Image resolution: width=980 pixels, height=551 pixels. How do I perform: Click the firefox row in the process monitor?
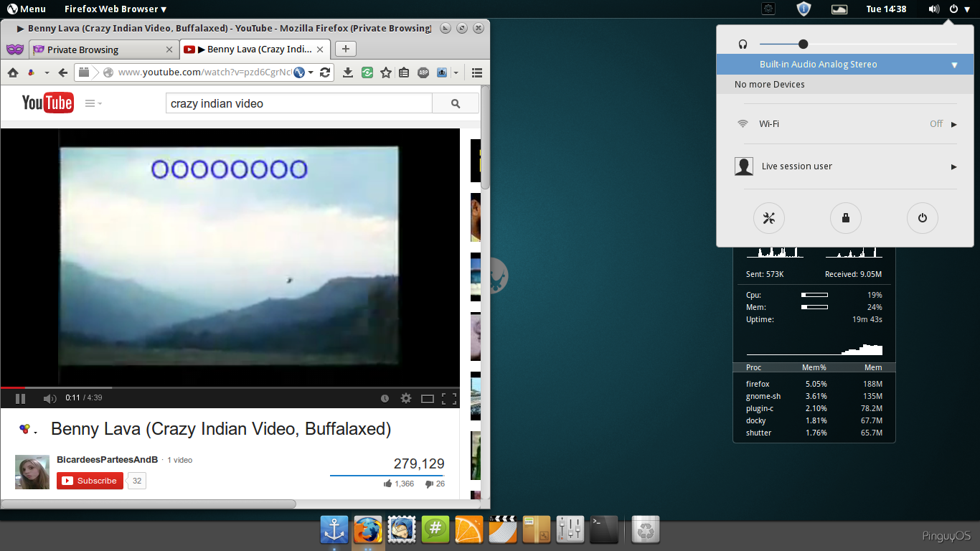pos(814,384)
